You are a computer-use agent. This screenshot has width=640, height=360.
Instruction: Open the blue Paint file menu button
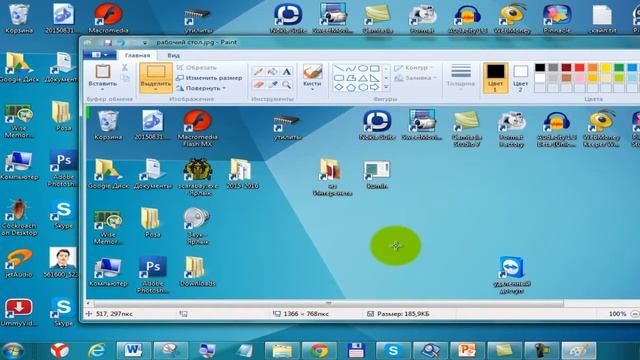click(99, 55)
